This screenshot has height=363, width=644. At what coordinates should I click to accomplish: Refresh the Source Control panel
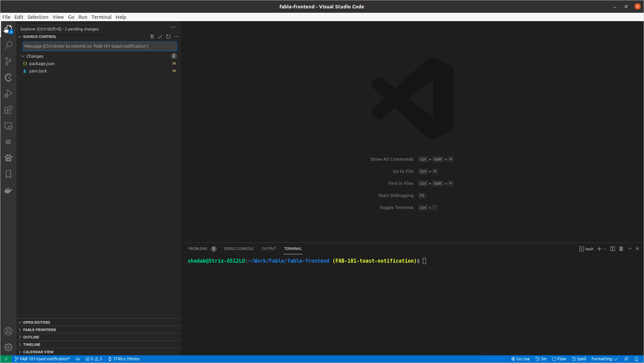pos(168,37)
